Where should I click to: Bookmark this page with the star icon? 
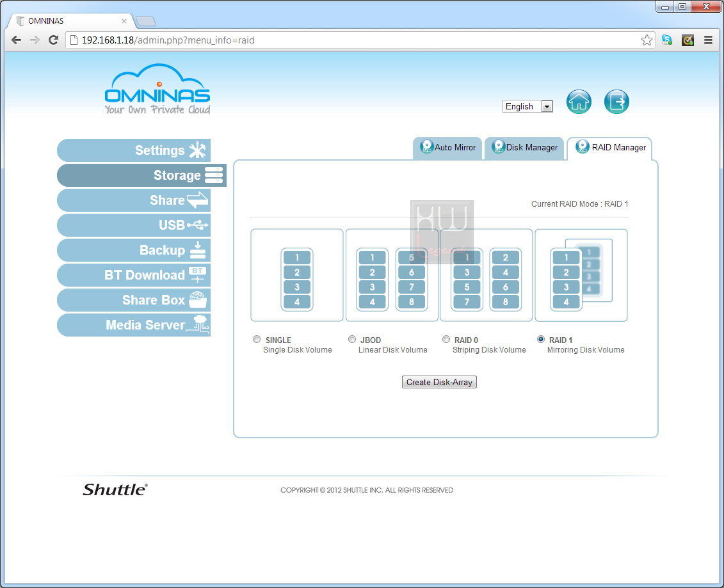[x=647, y=40]
